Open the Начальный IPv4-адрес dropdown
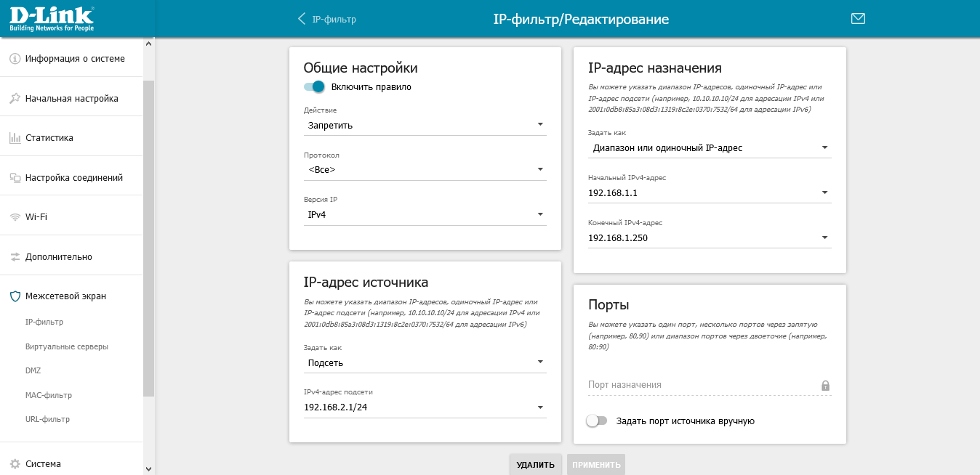Image resolution: width=980 pixels, height=475 pixels. pos(709,193)
